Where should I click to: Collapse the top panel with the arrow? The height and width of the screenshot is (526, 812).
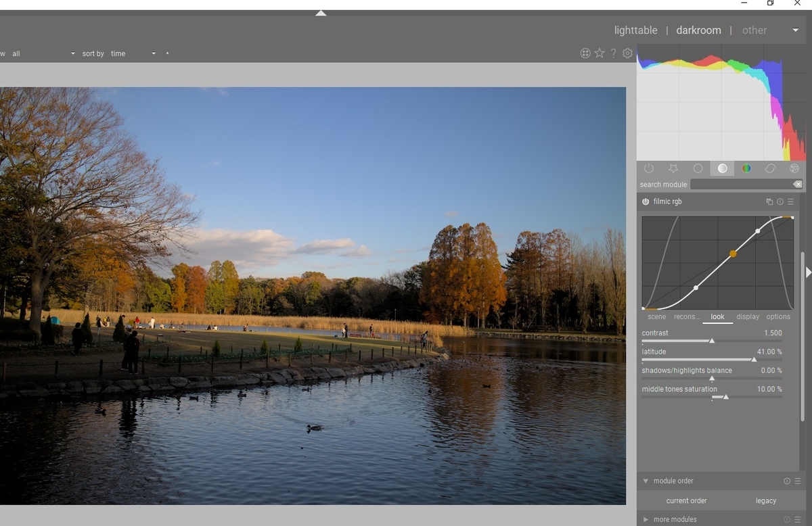pos(321,13)
